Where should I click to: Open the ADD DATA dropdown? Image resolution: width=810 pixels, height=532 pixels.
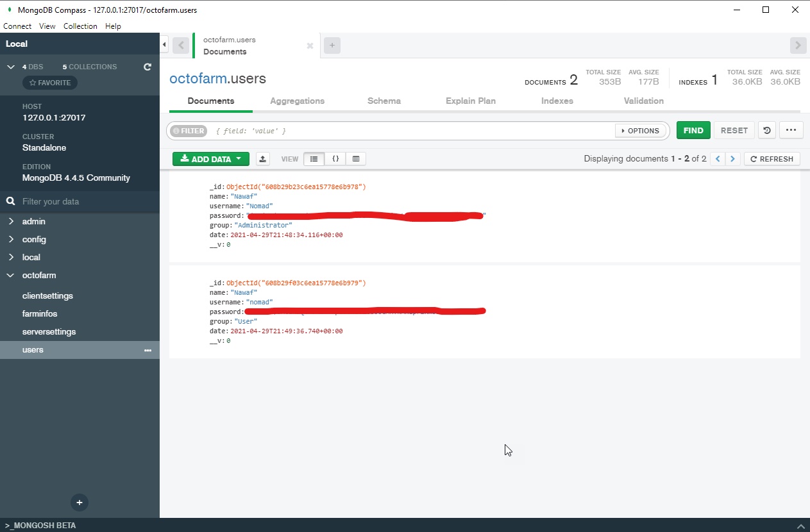pos(210,158)
